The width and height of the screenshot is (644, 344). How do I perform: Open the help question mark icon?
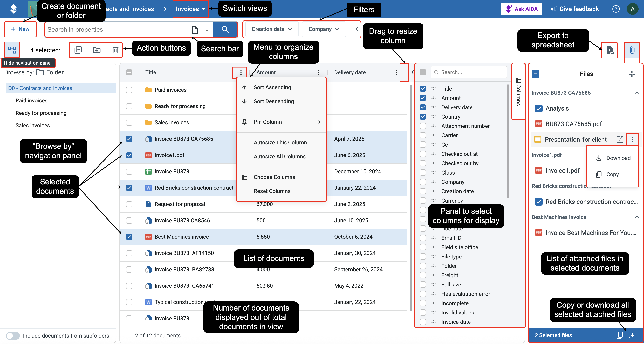[616, 9]
